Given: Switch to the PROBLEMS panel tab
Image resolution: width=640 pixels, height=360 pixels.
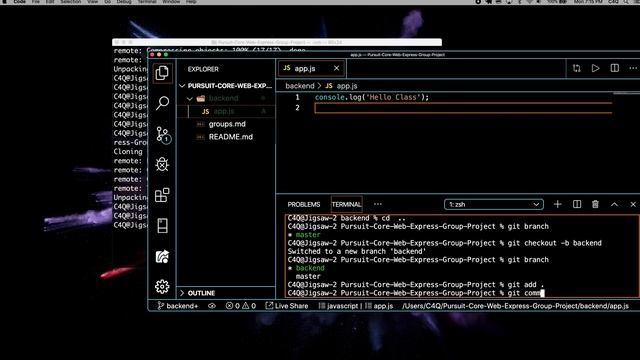Looking at the screenshot, I should tap(304, 204).
